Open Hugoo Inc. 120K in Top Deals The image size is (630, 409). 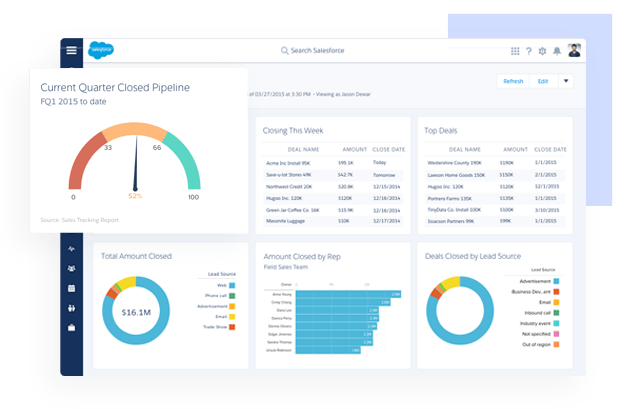click(x=446, y=187)
